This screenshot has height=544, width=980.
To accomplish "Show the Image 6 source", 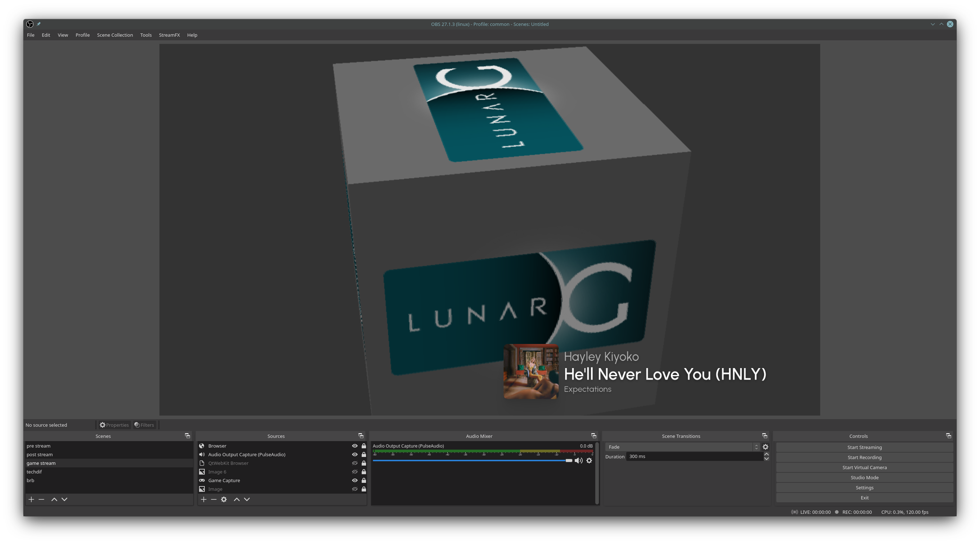I will tap(354, 472).
